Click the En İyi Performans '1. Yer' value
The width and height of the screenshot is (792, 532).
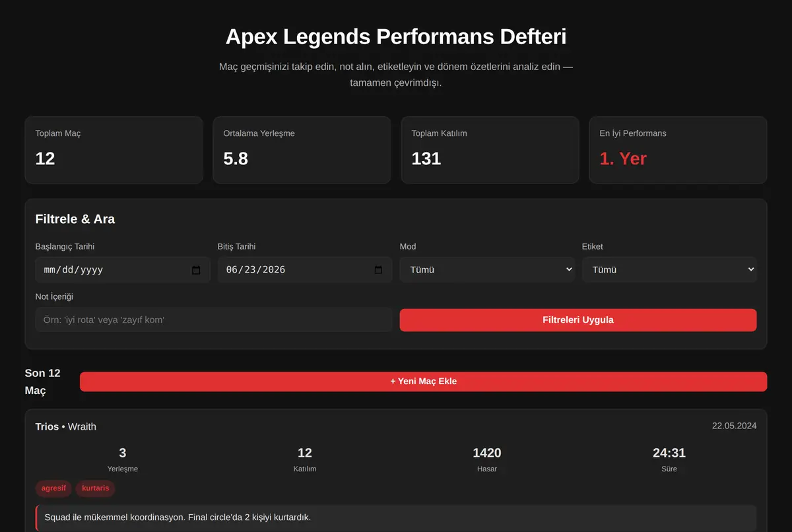tap(623, 158)
